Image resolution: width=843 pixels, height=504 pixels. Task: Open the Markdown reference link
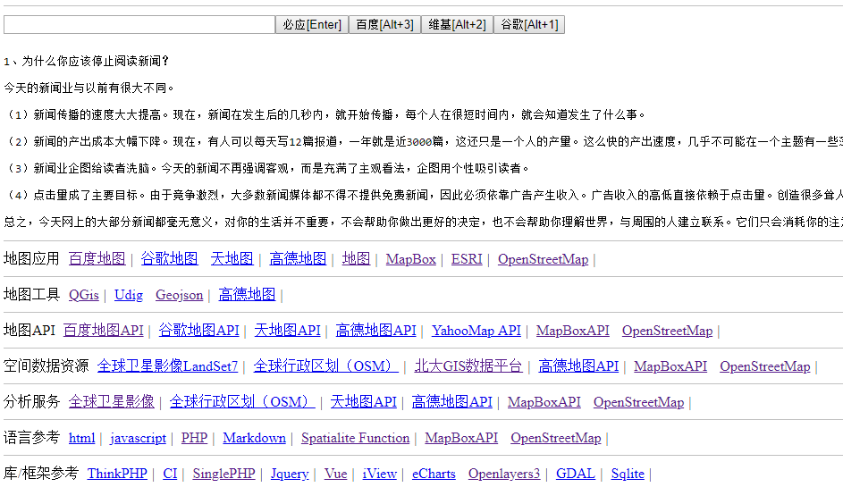click(254, 438)
